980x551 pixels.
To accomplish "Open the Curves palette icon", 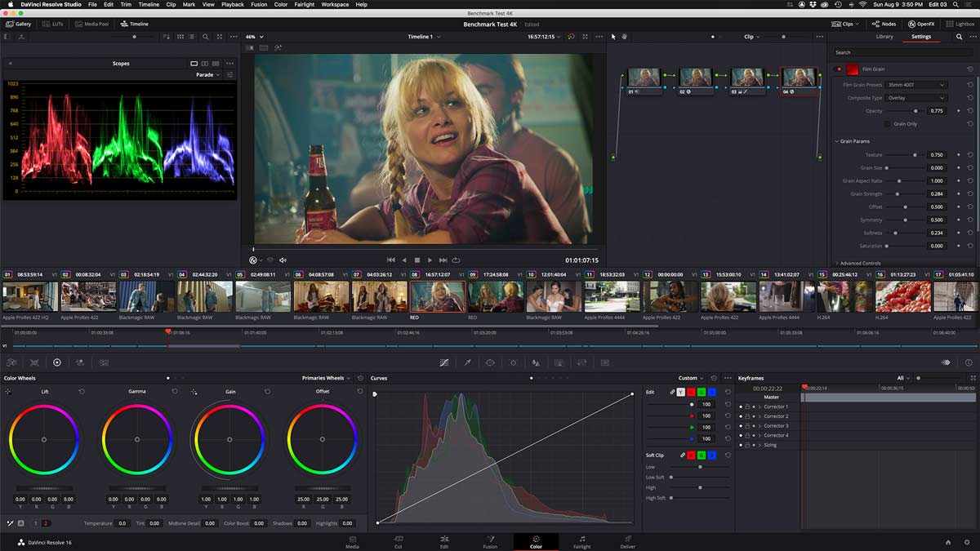I will (444, 362).
